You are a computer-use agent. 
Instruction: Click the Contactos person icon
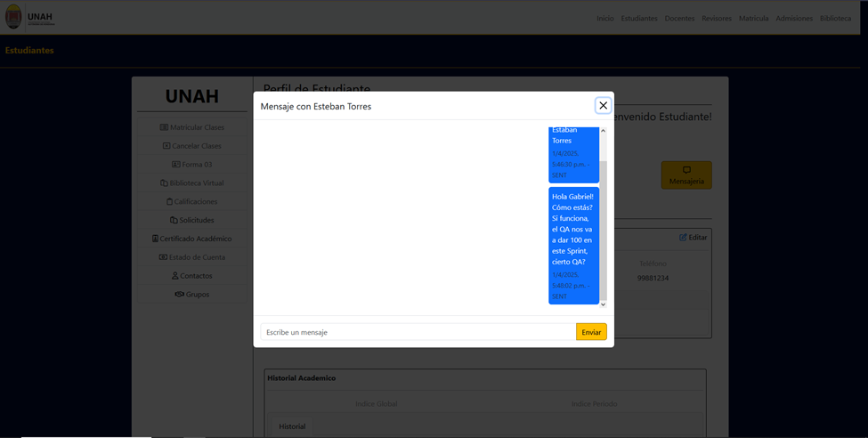click(x=174, y=276)
